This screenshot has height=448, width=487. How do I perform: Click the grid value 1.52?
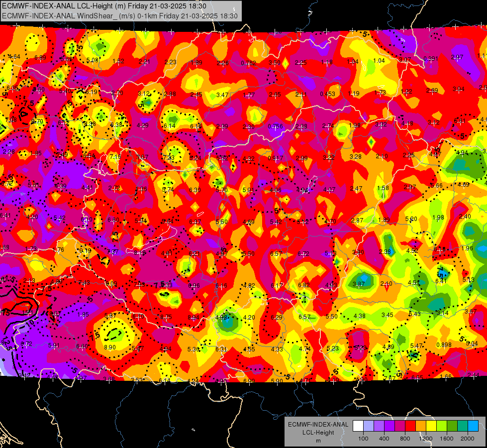tap(119, 61)
